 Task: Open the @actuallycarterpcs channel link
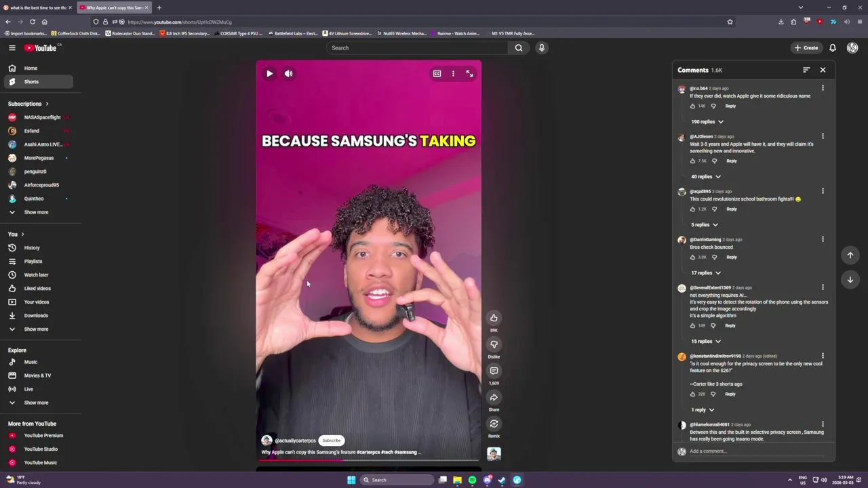(295, 441)
